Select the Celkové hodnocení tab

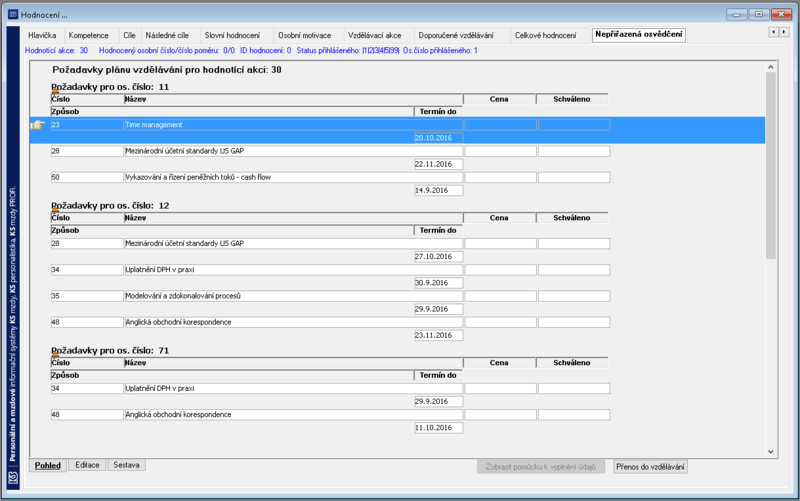pos(545,35)
